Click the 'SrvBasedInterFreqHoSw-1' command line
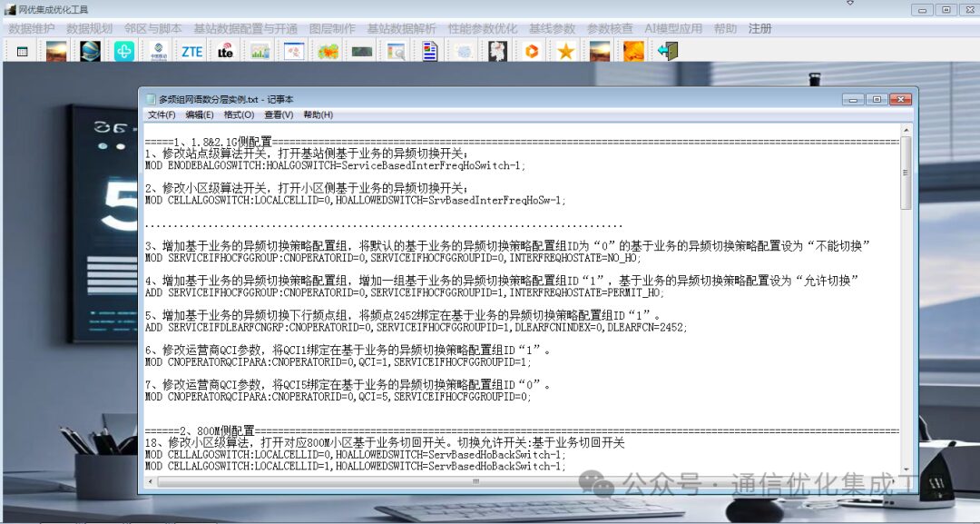 [x=356, y=200]
